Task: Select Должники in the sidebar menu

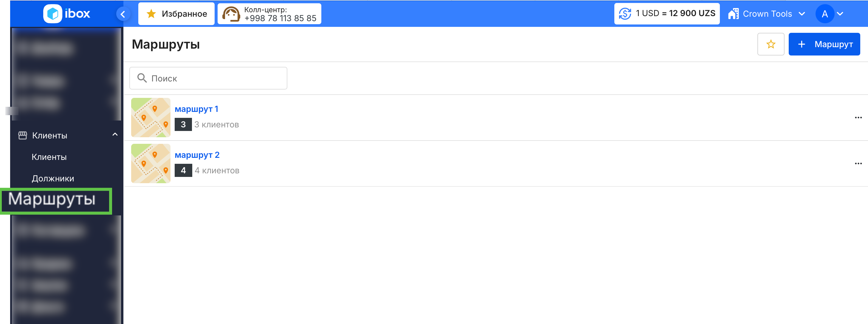Action: [x=53, y=178]
